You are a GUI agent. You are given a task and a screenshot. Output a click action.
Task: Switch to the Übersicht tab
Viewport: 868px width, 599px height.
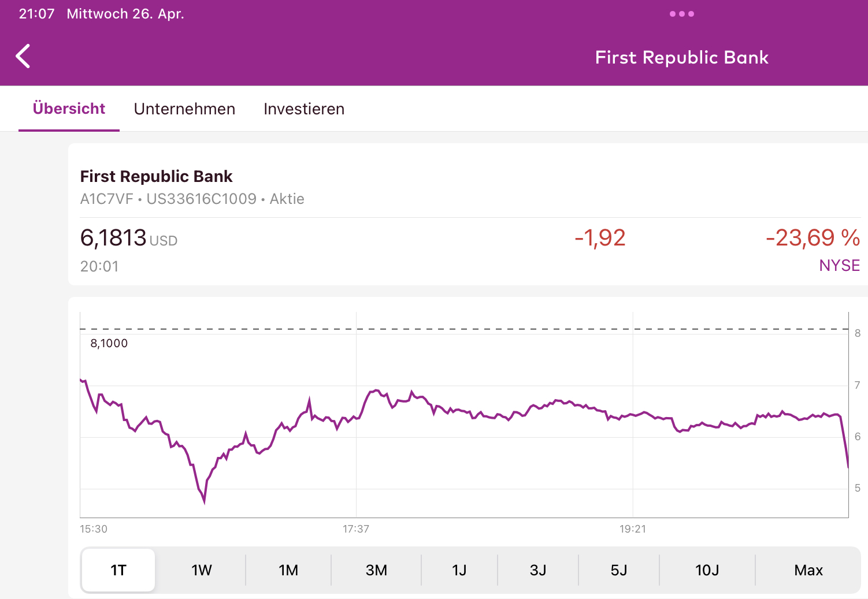[69, 109]
